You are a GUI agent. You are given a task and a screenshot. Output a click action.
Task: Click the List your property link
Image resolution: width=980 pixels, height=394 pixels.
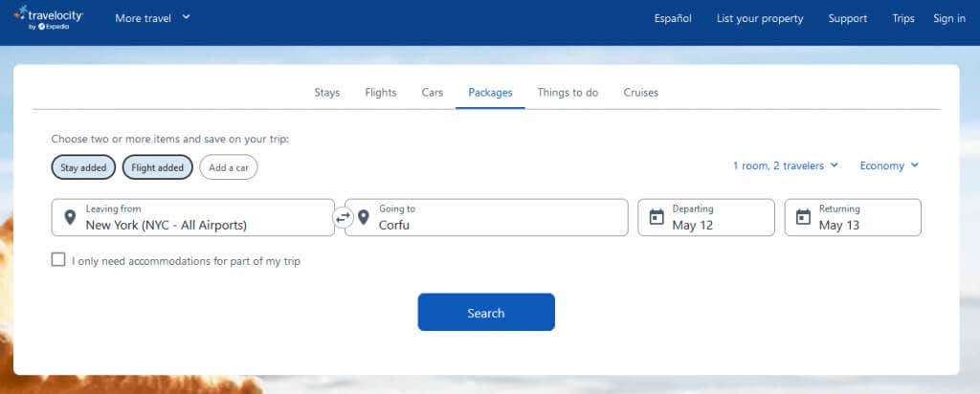pos(760,18)
